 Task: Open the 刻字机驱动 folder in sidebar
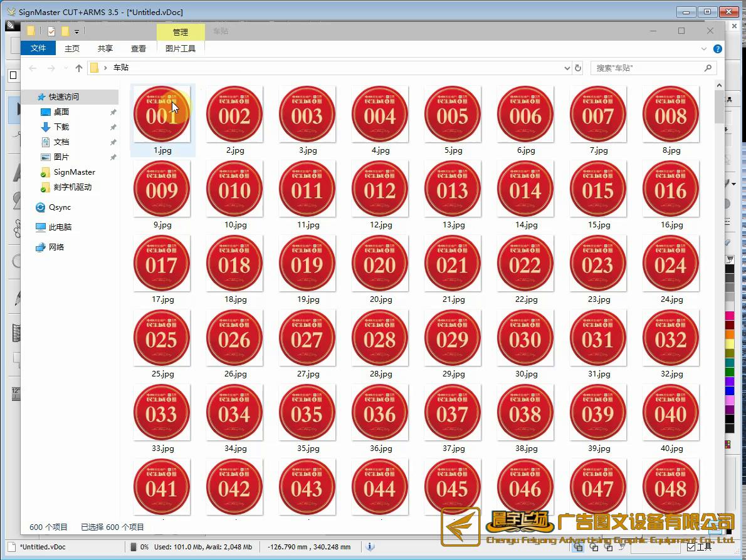click(x=72, y=187)
